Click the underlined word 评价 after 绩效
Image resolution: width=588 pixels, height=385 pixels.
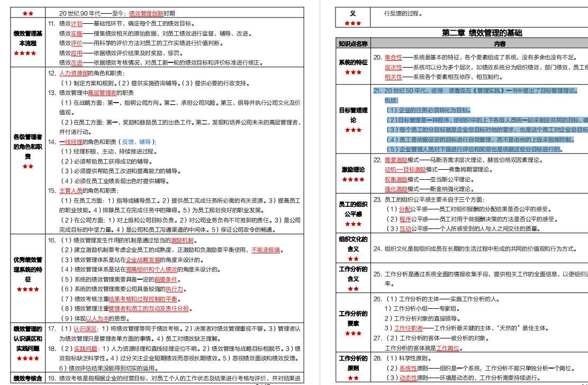[77, 43]
